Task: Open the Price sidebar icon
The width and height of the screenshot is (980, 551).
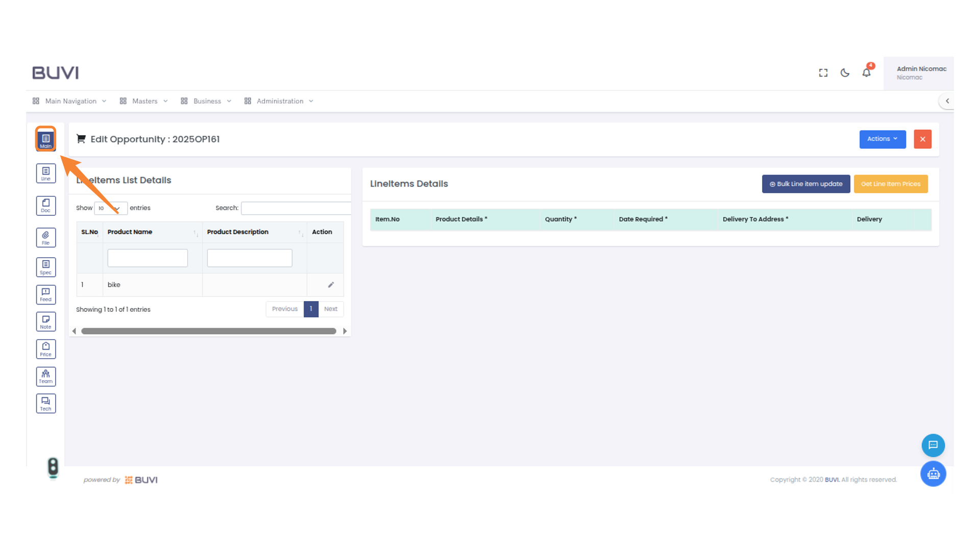Action: coord(46,349)
